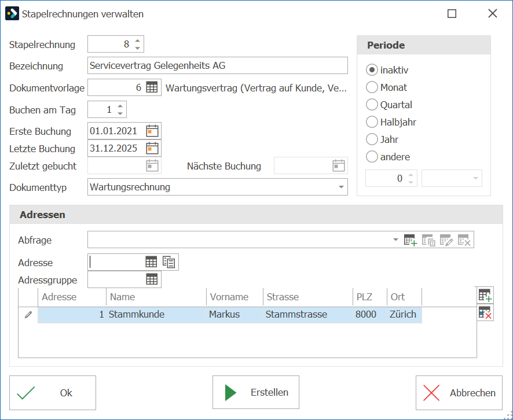This screenshot has height=420, width=513.
Task: Open the Adresse list details icon
Action: [x=169, y=262]
